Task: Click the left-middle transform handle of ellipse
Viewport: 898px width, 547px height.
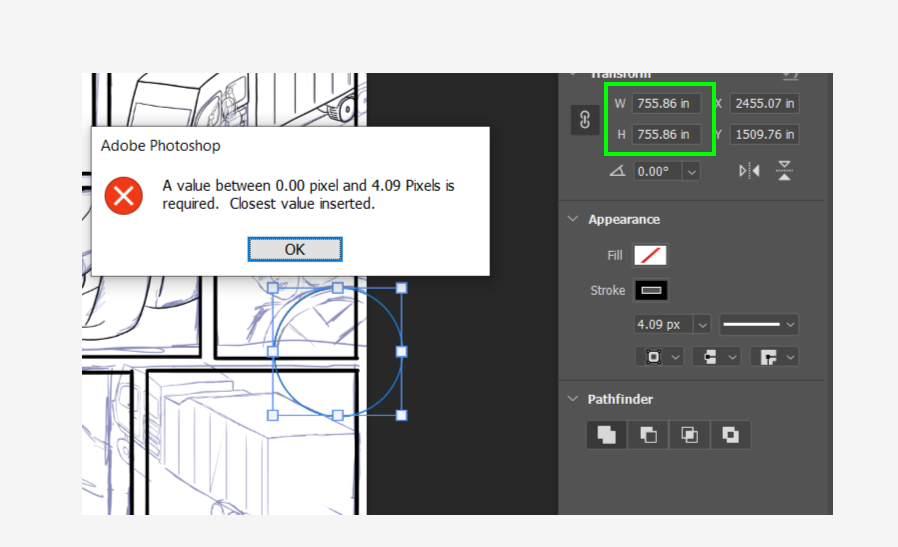Action: click(273, 352)
